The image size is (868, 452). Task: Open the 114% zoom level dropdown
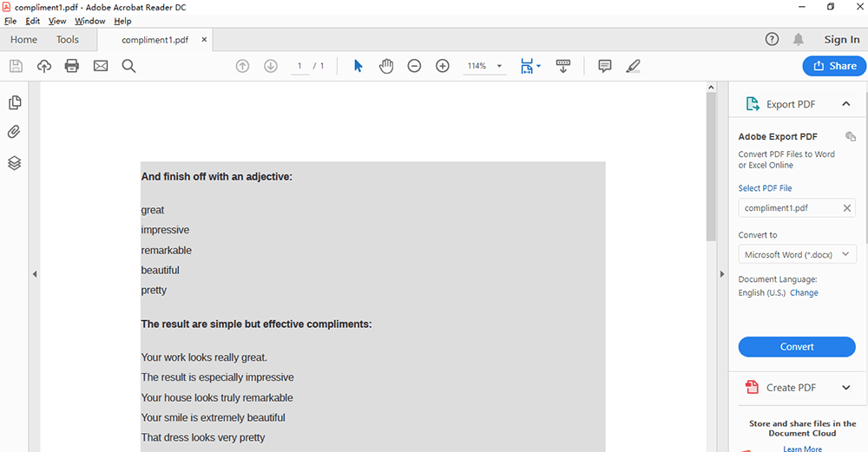[x=499, y=66]
